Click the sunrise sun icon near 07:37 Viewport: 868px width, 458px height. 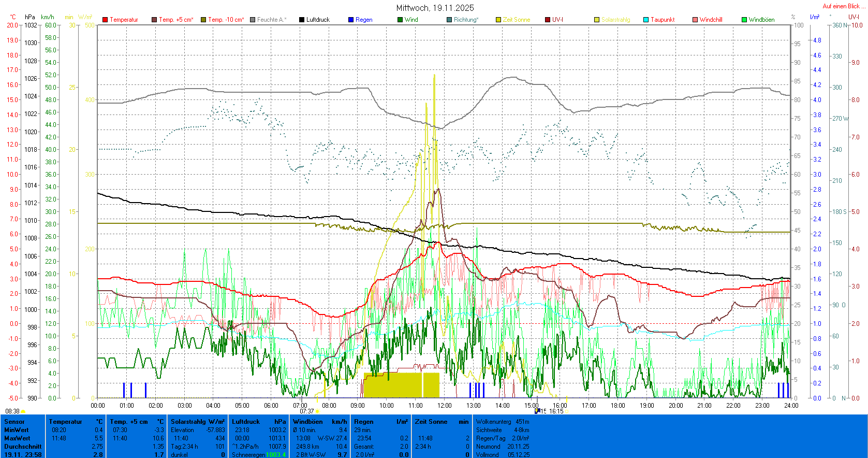317,411
